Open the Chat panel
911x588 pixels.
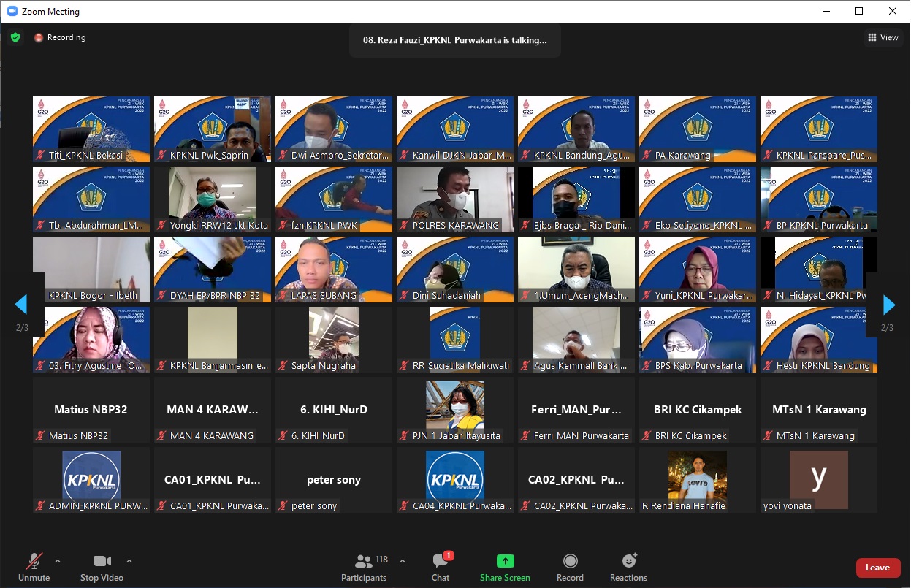[x=440, y=567]
